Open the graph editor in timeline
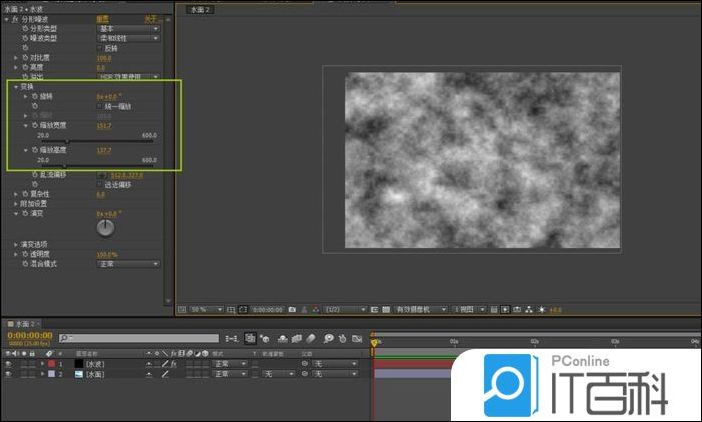The image size is (702, 422). [x=359, y=339]
